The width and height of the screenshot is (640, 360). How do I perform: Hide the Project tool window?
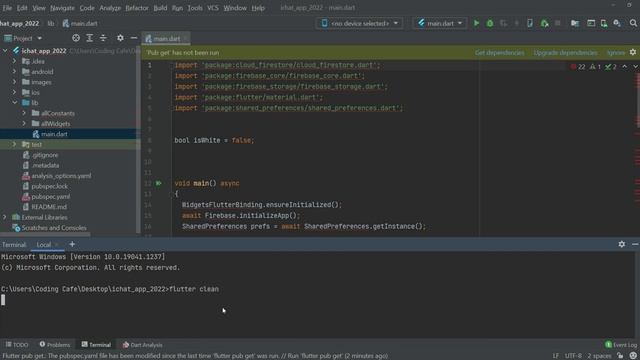click(x=134, y=38)
